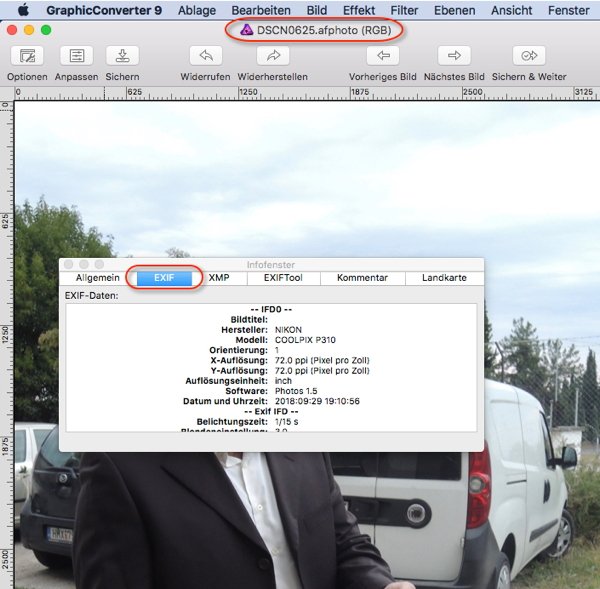Viewport: 600px width, 589px height.
Task: Switch to the EXIFTool tab
Action: pos(284,278)
